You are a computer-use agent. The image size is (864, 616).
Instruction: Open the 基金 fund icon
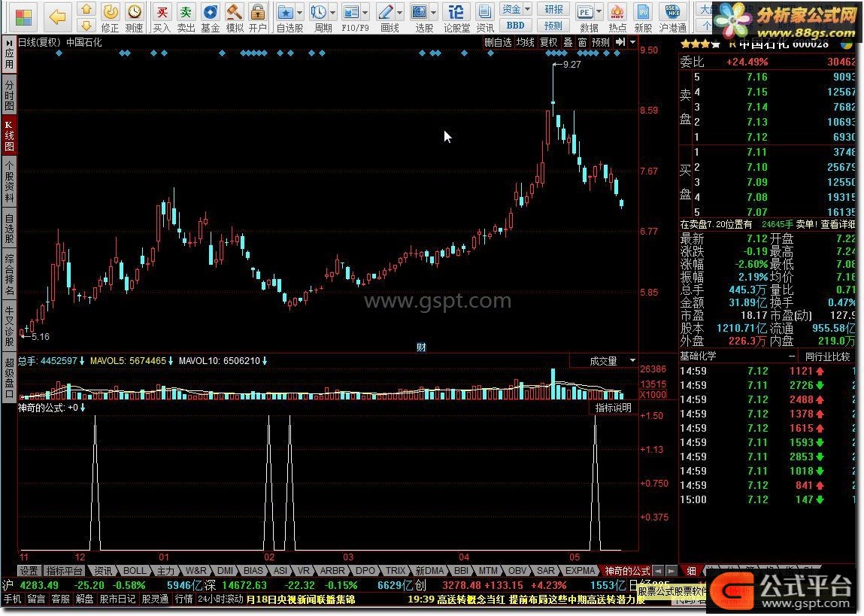(210, 17)
